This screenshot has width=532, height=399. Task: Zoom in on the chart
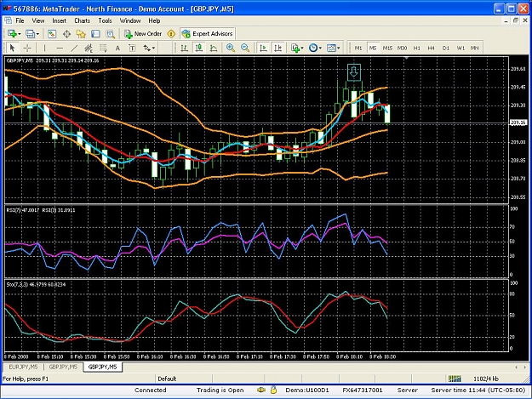[x=231, y=48]
